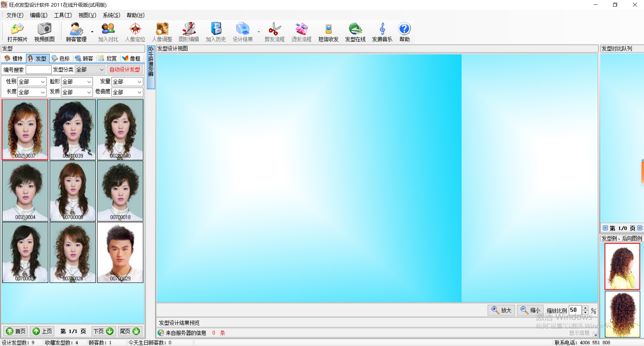Open 烫发流程 perm process
The height and width of the screenshot is (346, 644).
301,32
